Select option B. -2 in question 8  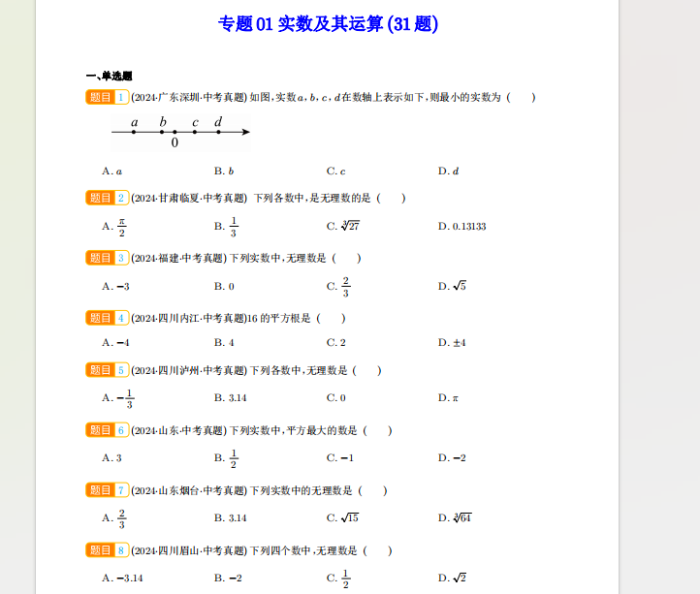click(228, 578)
